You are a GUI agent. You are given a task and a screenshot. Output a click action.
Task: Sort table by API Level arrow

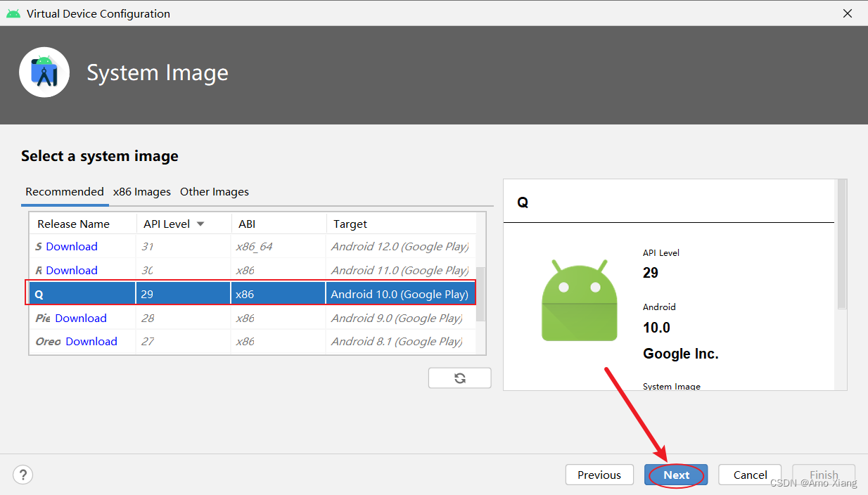(200, 224)
